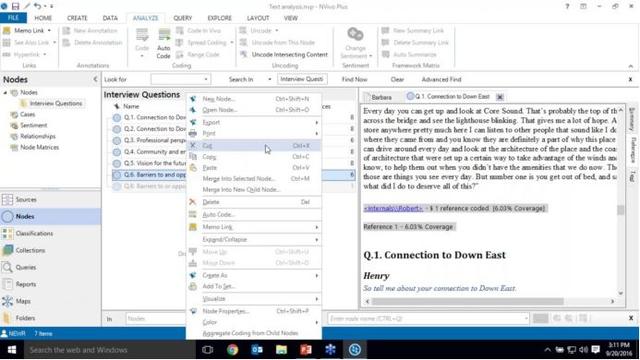Launch Chrome from the Windows taskbar
Image resolution: width=640 pixels, height=360 pixels.
(232, 350)
